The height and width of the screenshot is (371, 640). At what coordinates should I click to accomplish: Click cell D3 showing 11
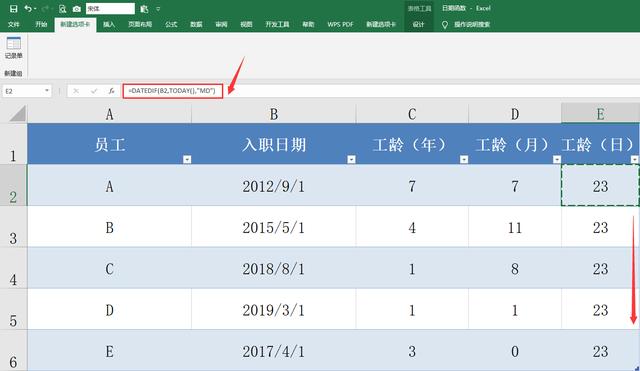click(515, 227)
